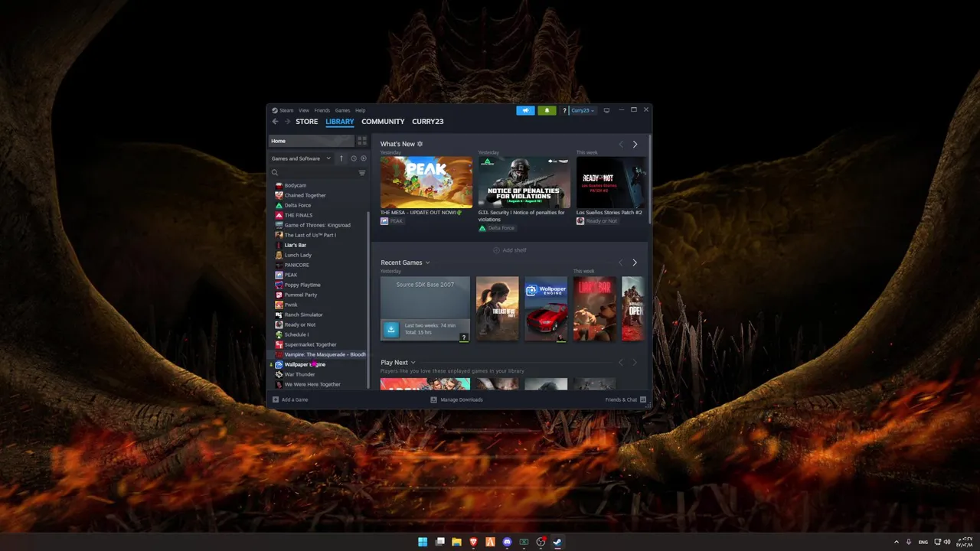
Task: Select Game of Thrones: Kingsroad in list
Action: tap(318, 225)
